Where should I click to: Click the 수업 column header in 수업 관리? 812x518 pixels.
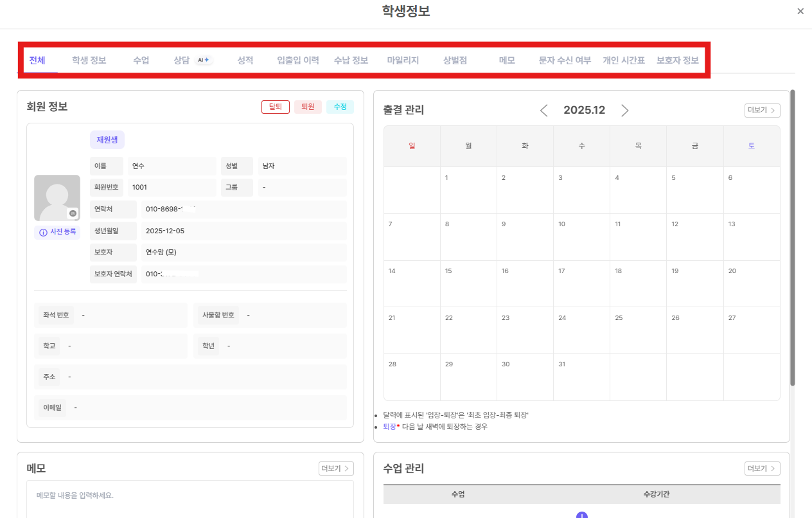[x=458, y=494]
